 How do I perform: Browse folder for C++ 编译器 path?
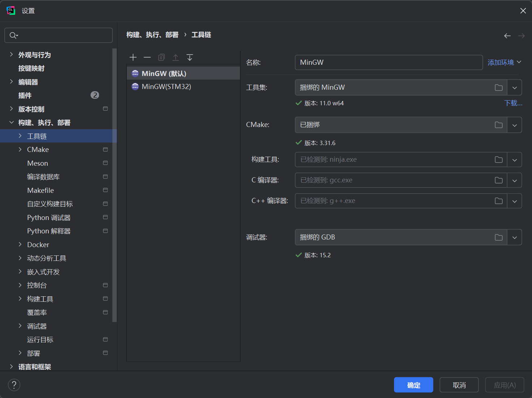[499, 201]
